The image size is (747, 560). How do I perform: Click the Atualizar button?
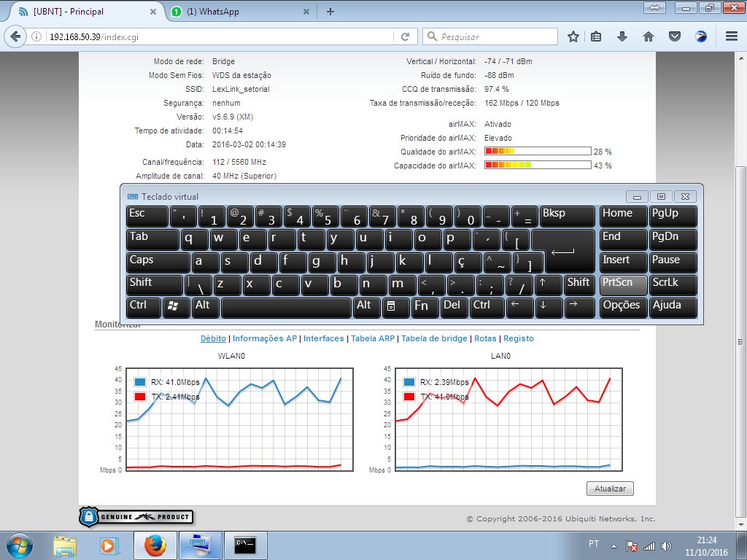pos(610,489)
